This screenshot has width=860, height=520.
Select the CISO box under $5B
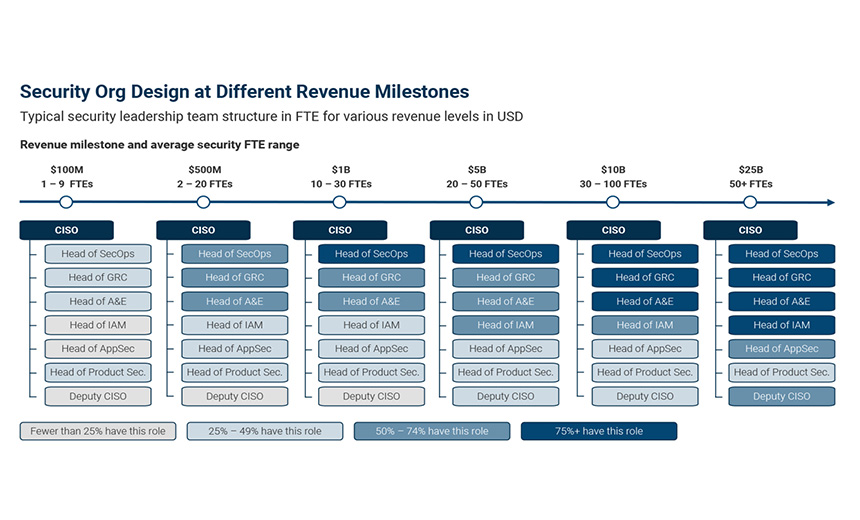(x=477, y=230)
